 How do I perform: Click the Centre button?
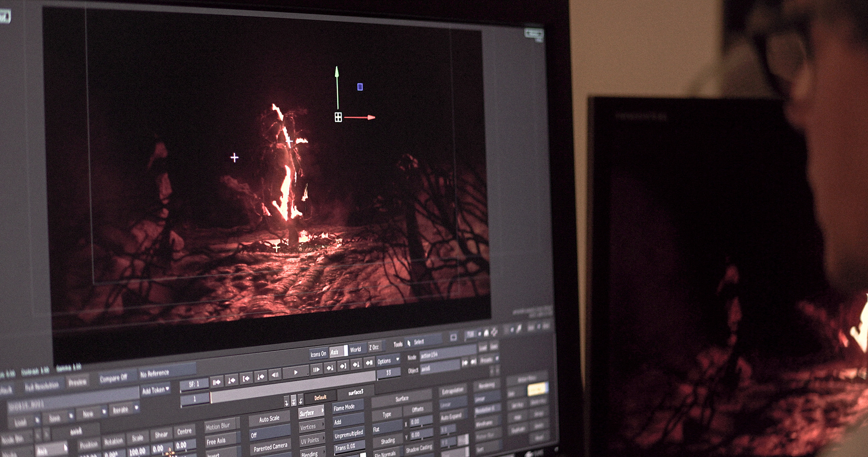(x=184, y=431)
